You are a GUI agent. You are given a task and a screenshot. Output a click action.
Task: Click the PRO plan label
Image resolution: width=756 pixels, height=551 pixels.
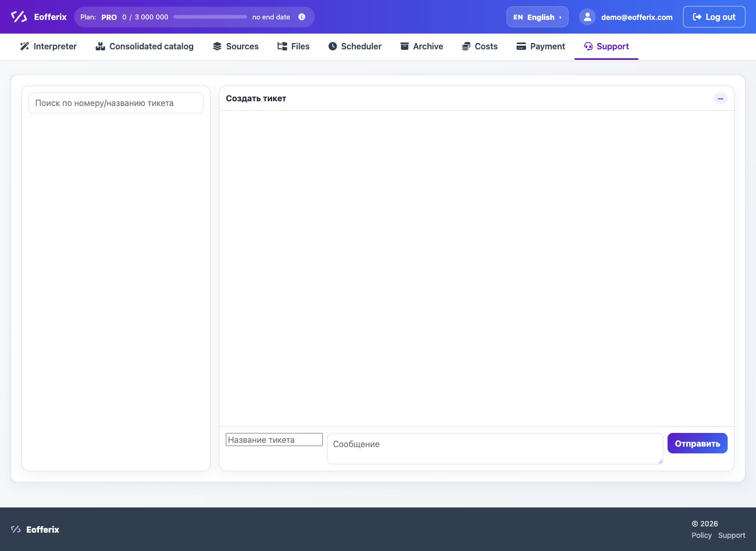tap(109, 17)
